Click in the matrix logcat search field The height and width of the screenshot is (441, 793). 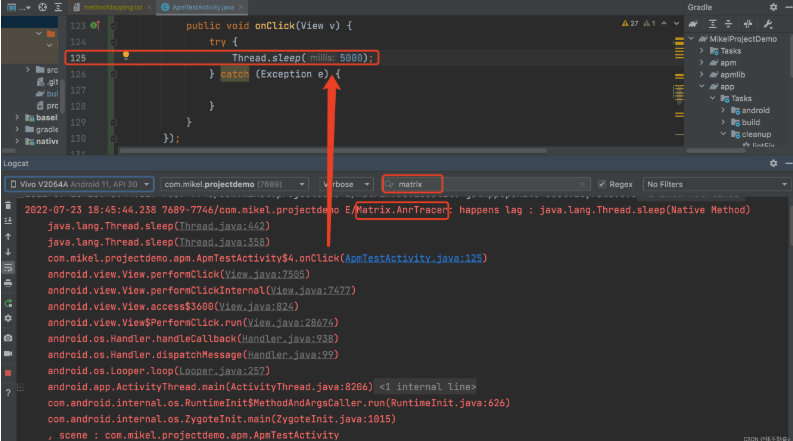(486, 184)
